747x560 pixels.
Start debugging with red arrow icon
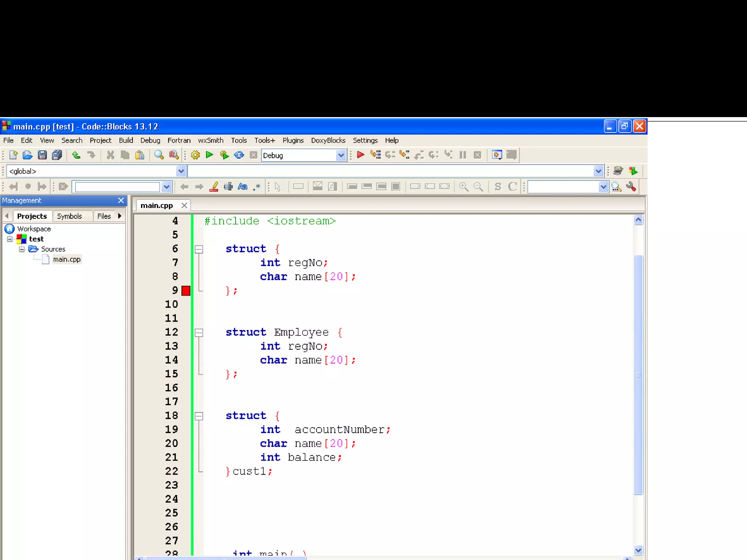coord(360,155)
